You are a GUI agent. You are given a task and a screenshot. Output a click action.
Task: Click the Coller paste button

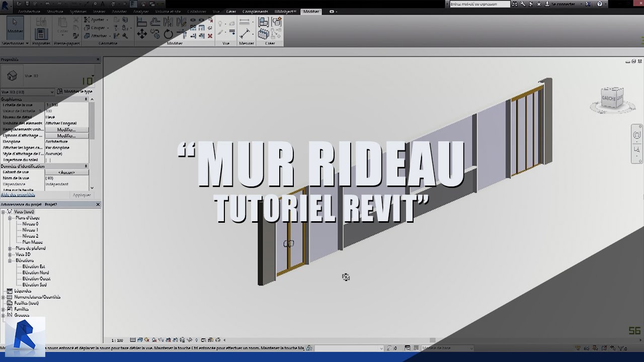(62, 26)
